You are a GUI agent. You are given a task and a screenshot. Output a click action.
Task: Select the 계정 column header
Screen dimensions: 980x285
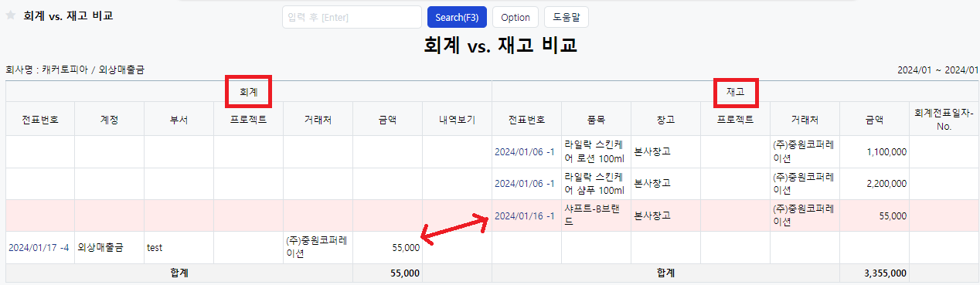(109, 120)
